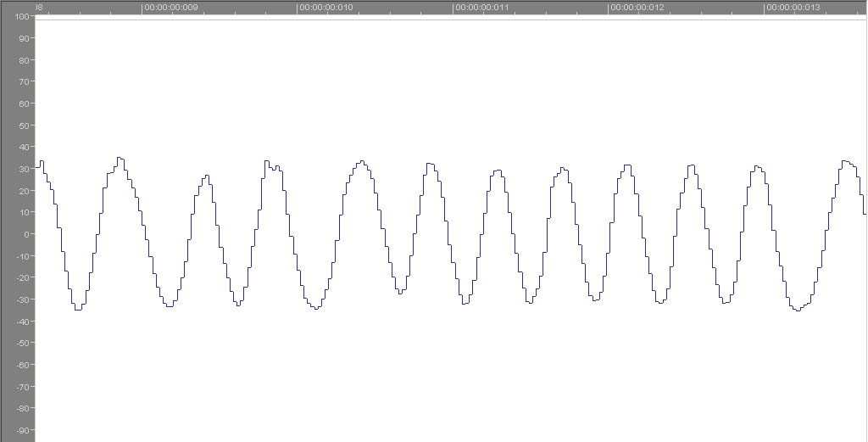This screenshot has width=868, height=442.
Task: Click the -70 mark on the amplitude ruler
Action: [24, 387]
